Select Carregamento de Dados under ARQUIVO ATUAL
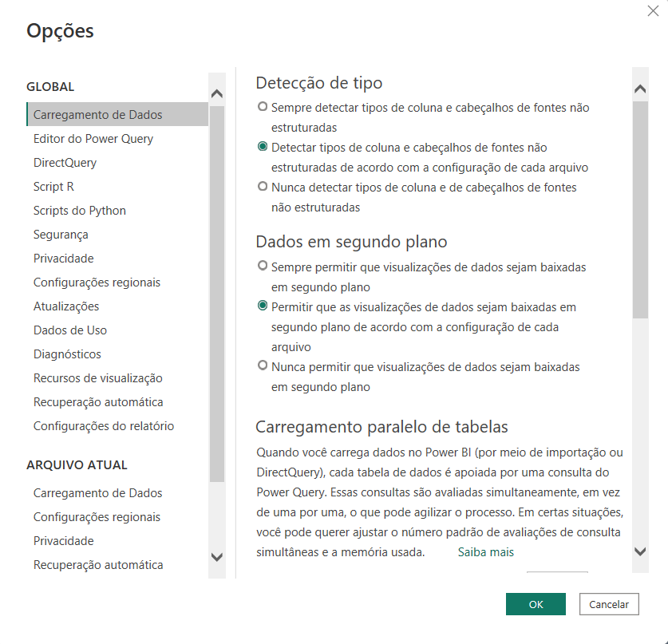The width and height of the screenshot is (668, 644). (98, 493)
